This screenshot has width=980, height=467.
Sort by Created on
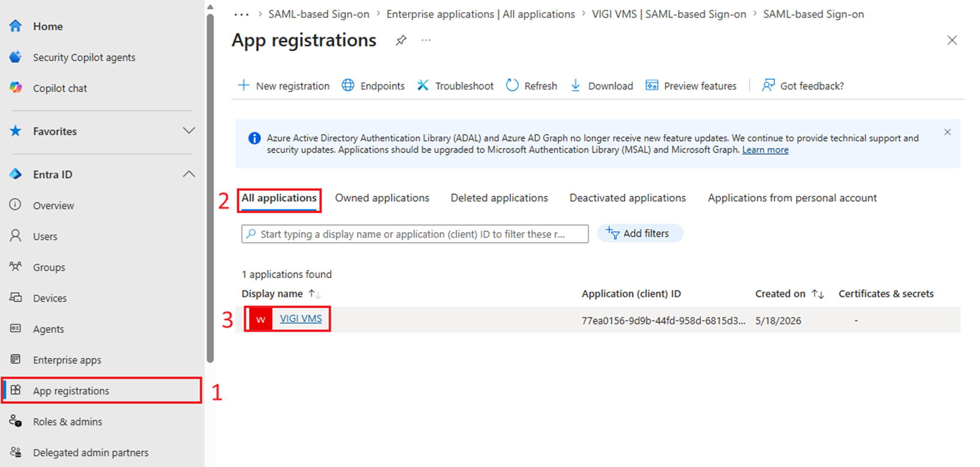(x=789, y=294)
